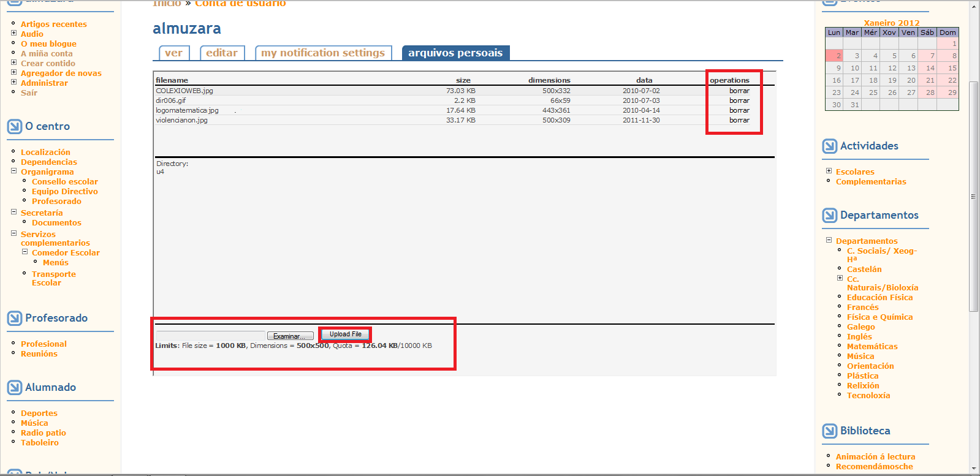This screenshot has height=476, width=980.
Task: Collapse the Secretaría tree node
Action: [13, 212]
